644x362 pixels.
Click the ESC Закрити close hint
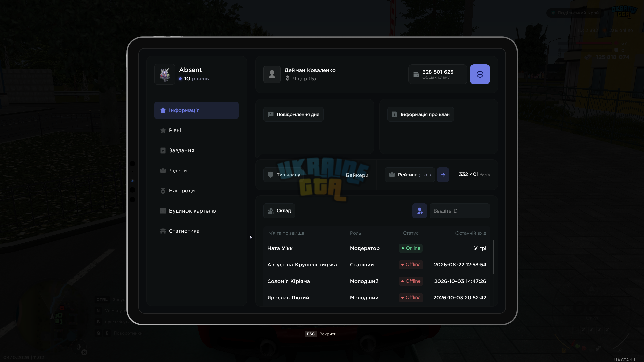(x=321, y=334)
